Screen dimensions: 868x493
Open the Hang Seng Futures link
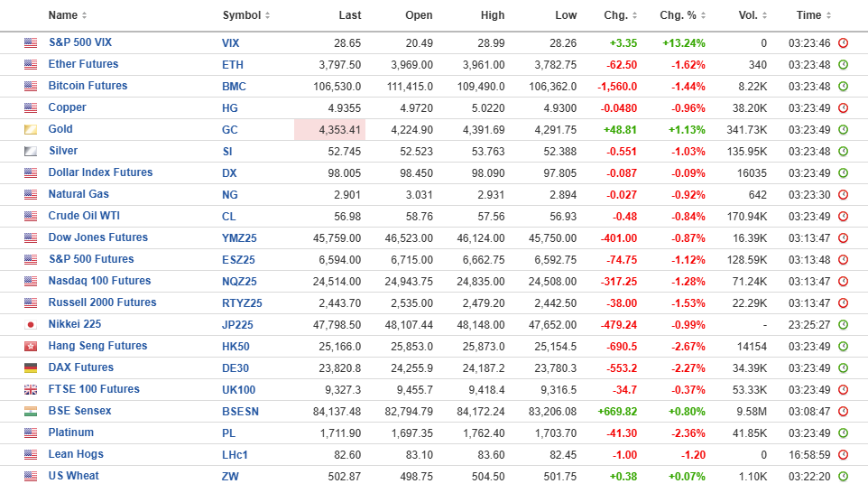97,346
